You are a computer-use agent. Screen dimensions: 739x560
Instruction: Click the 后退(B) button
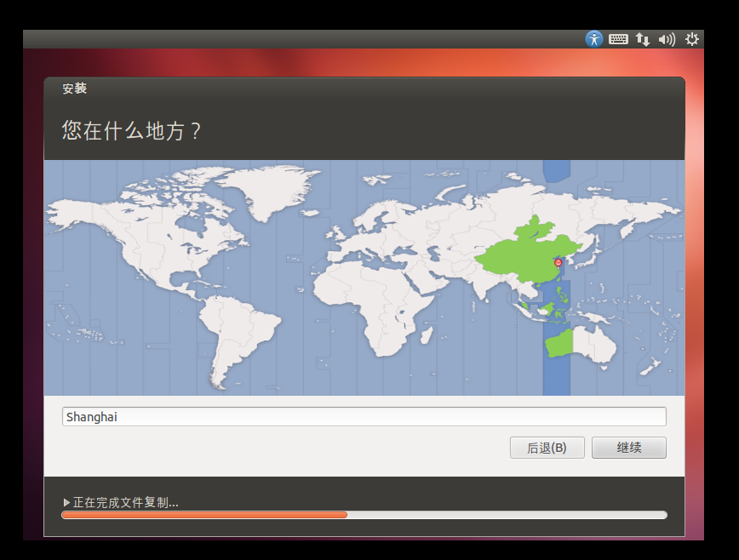point(547,448)
